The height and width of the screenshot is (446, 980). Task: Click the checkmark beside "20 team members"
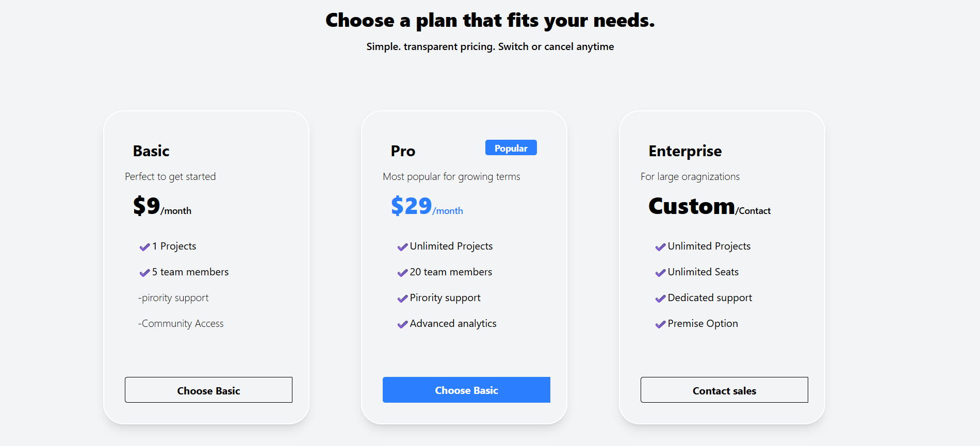point(402,273)
